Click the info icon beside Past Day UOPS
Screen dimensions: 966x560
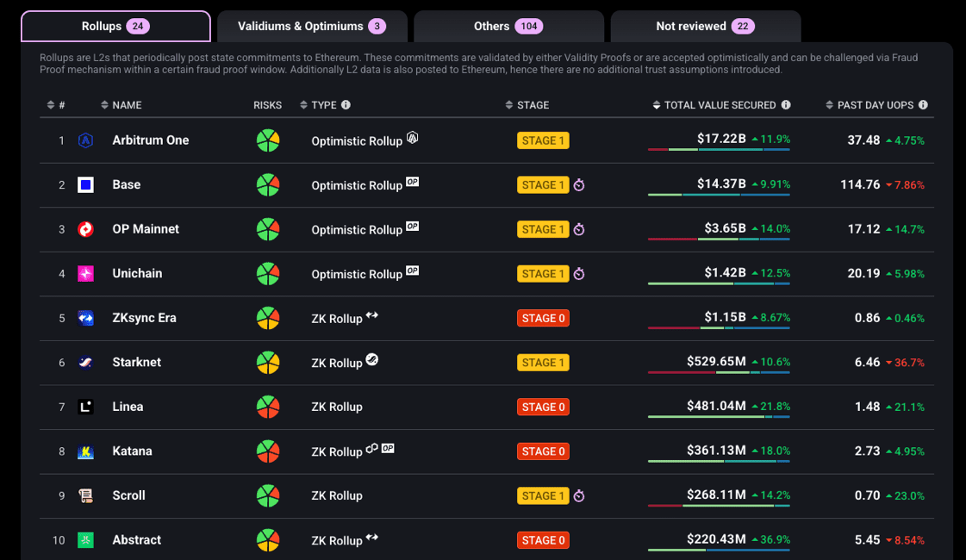coord(923,105)
